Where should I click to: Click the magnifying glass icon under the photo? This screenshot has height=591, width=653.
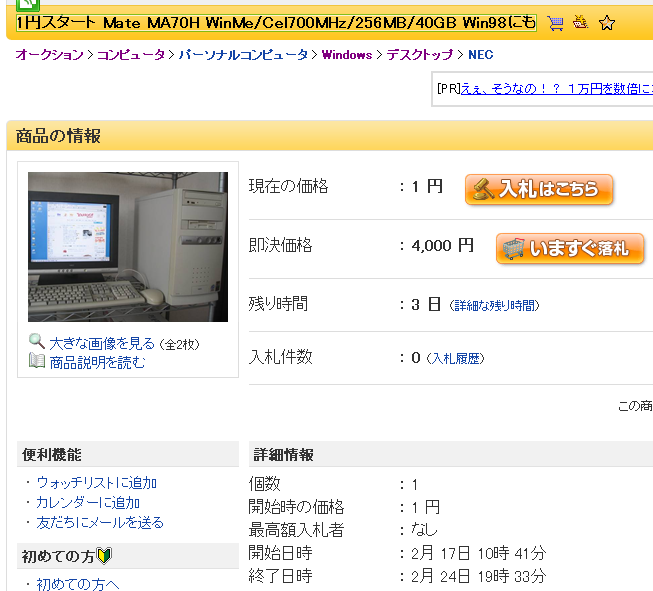(37, 342)
